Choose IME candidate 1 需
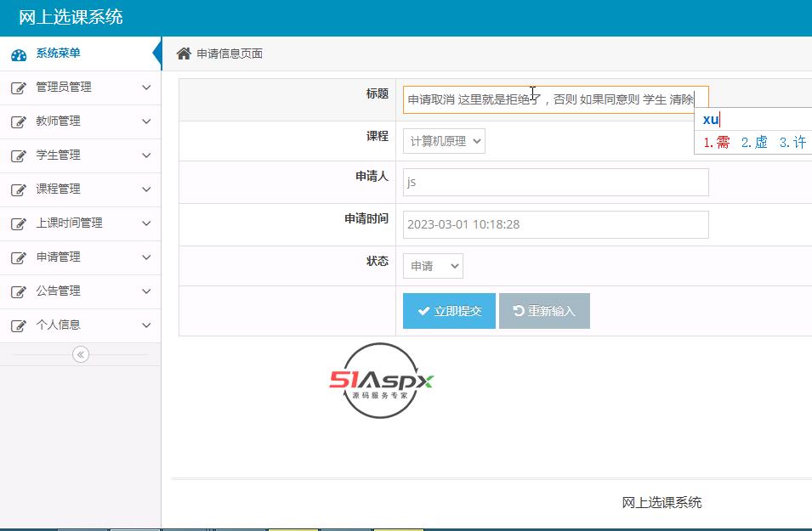812x531 pixels. click(x=717, y=143)
